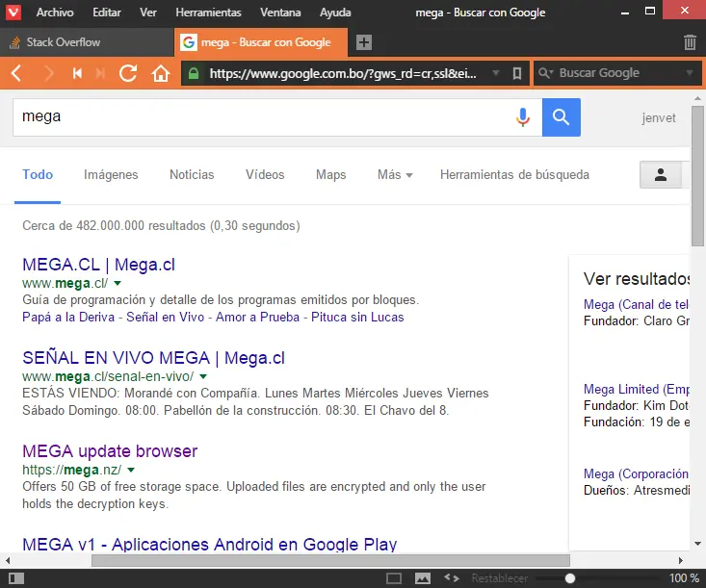Open the Editar menu

[107, 13]
